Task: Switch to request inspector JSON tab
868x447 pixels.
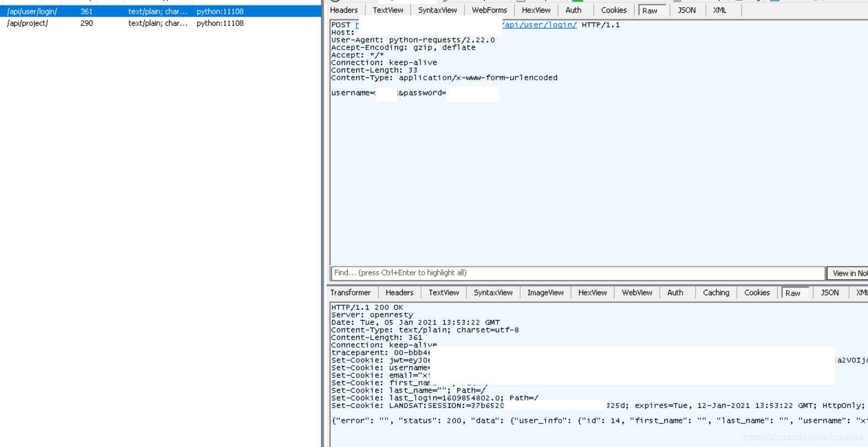Action: pyautogui.click(x=686, y=10)
